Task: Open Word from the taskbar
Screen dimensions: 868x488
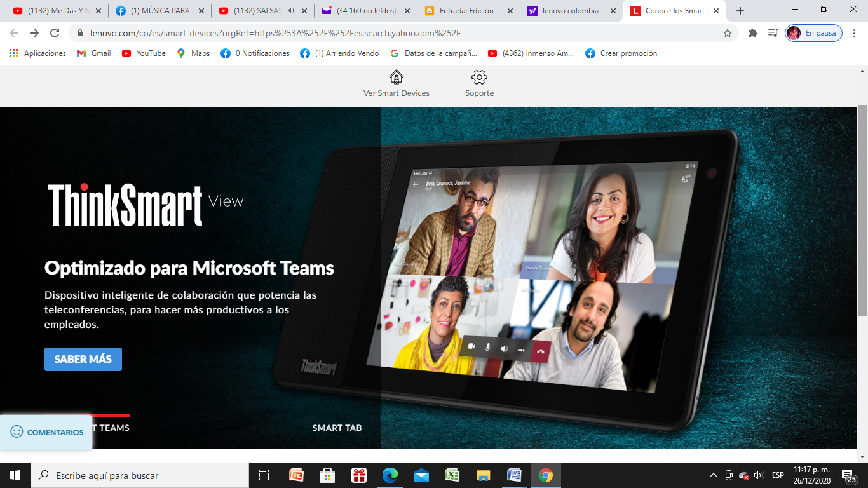Action: click(514, 475)
